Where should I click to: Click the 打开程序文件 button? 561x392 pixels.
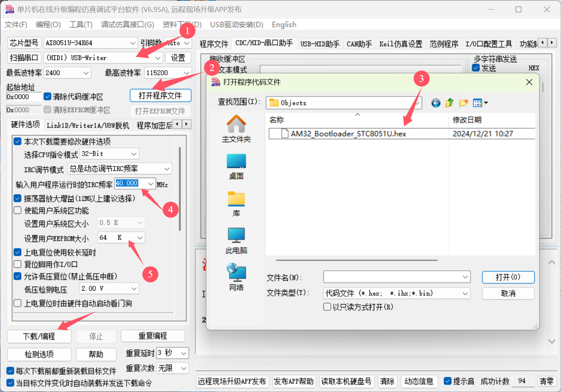click(161, 95)
